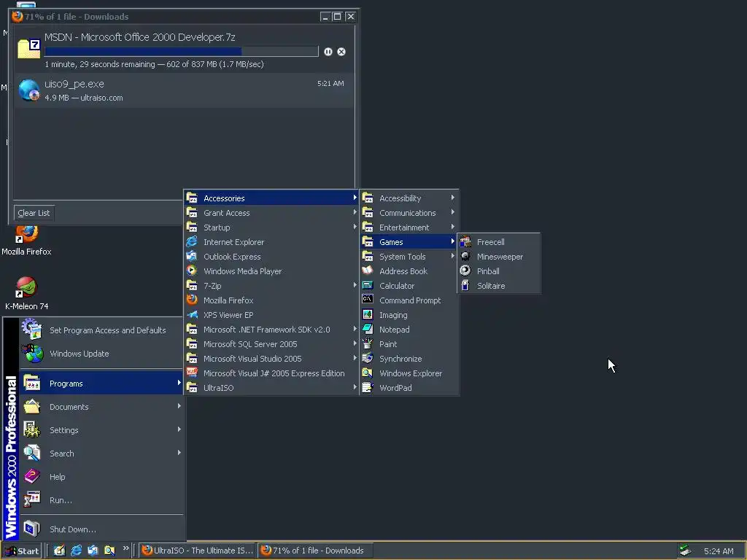The height and width of the screenshot is (560, 747).
Task: Launch Solitaire from Games menu
Action: tap(499, 286)
